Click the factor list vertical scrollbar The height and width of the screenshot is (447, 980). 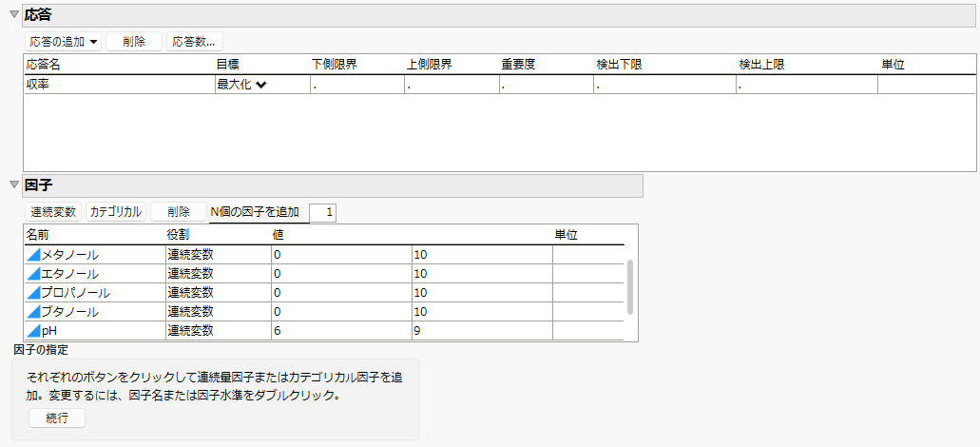pos(630,287)
